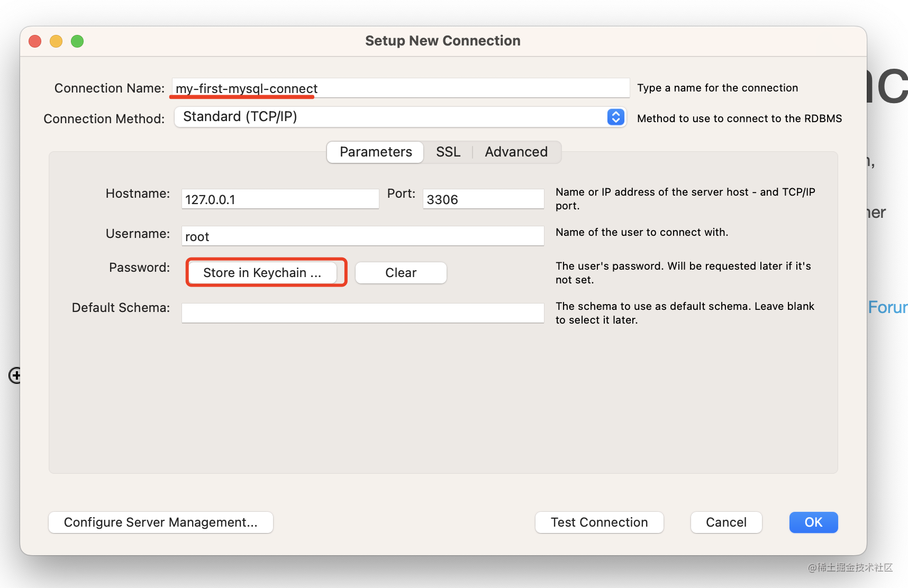Screen dimensions: 908x588
Task: Confirm the connection with OK
Action: coord(813,522)
